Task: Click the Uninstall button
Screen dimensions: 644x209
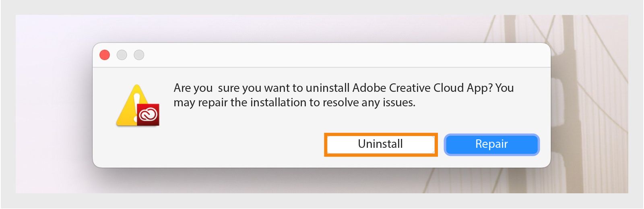Action: coord(380,144)
